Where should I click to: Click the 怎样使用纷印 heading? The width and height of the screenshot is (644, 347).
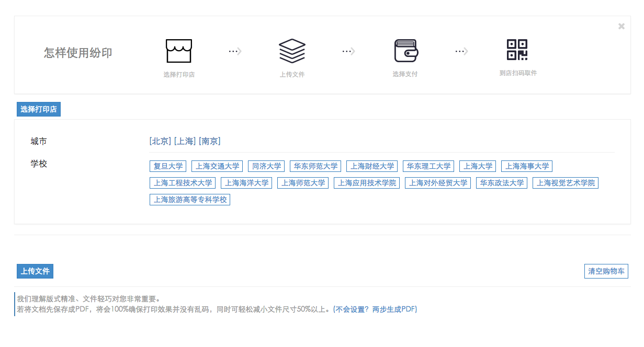tap(78, 53)
